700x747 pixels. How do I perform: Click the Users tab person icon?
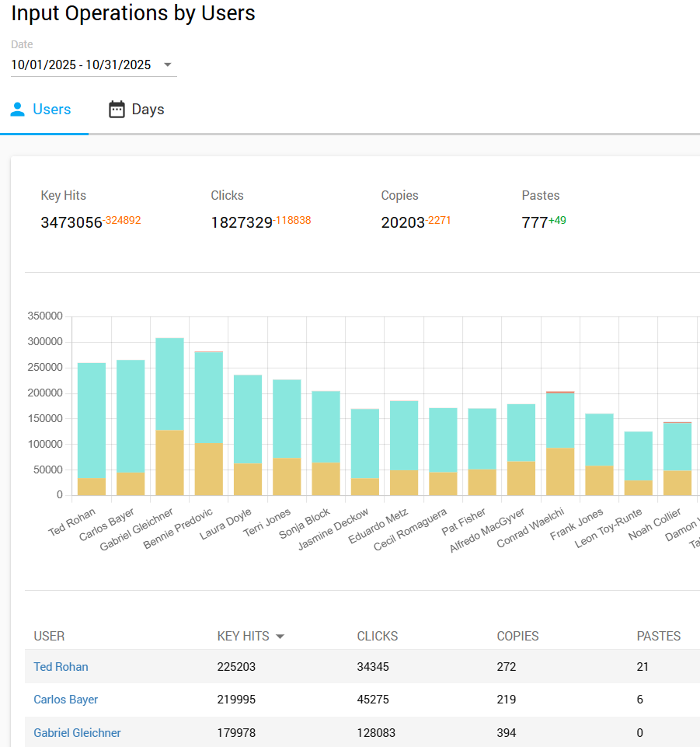(18, 110)
